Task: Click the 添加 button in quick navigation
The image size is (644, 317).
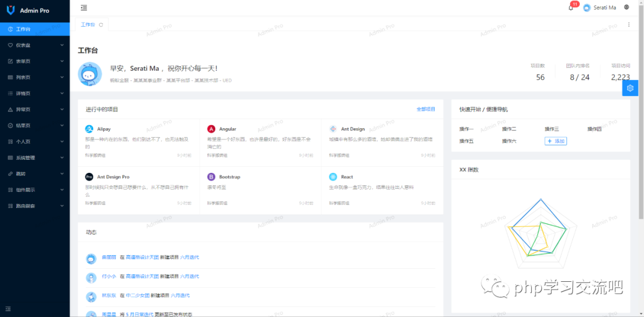Action: pyautogui.click(x=556, y=141)
